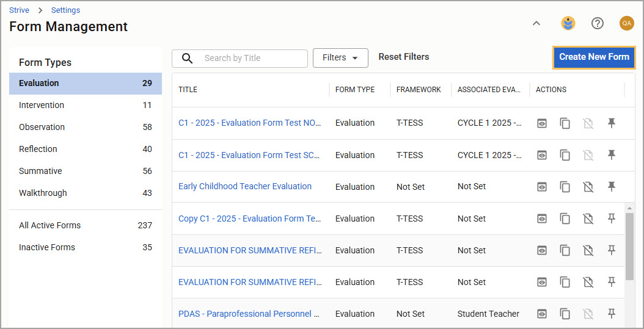Pin the Copy C1 - 2025 Evaluation form
The width and height of the screenshot is (644, 329).
click(612, 219)
